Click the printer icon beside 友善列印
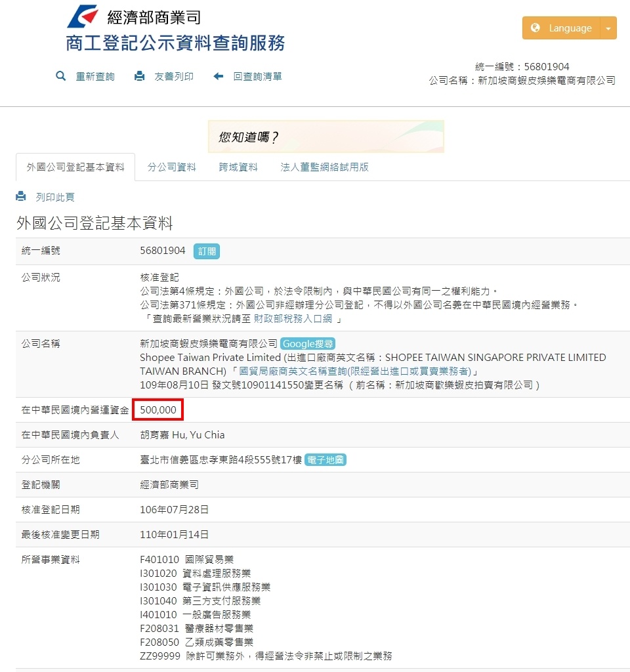Screen dimensions: 630x672 (x=139, y=76)
